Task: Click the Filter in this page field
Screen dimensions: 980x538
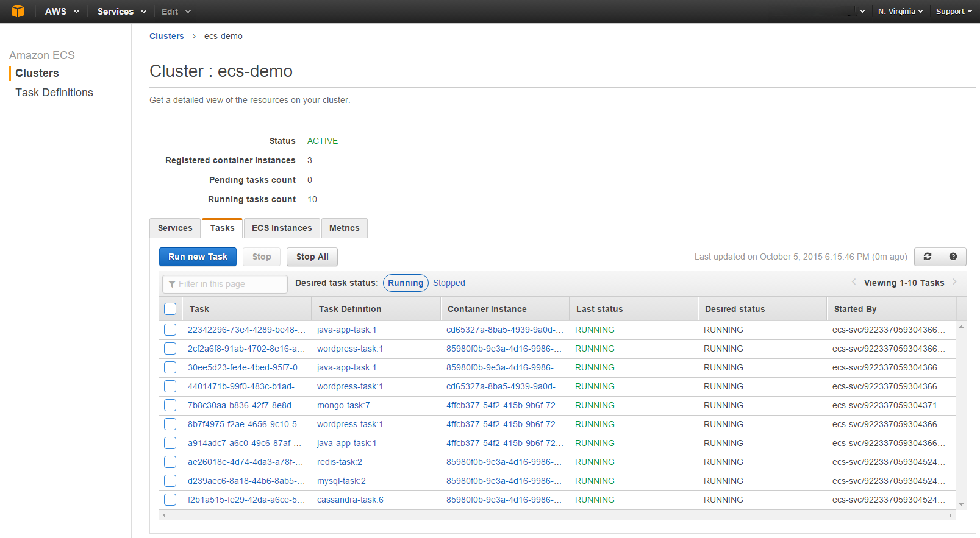Action: [x=225, y=284]
